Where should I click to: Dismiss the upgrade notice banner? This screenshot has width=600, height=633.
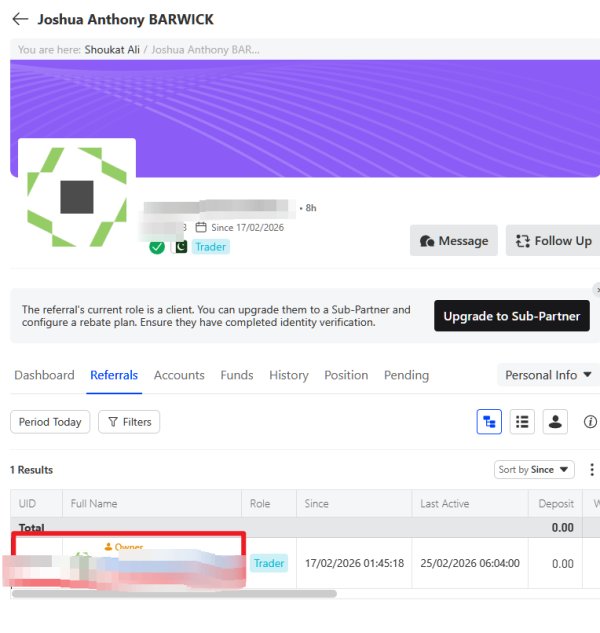coord(597,289)
